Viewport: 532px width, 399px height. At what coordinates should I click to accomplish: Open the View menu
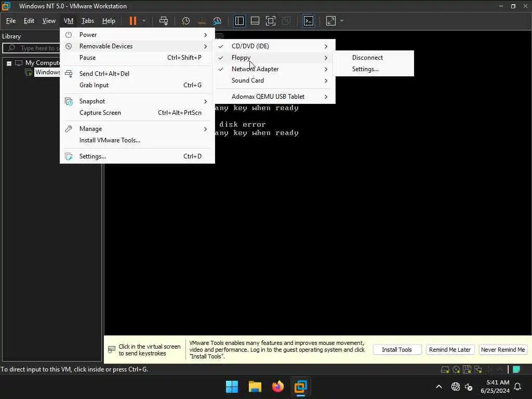point(49,21)
